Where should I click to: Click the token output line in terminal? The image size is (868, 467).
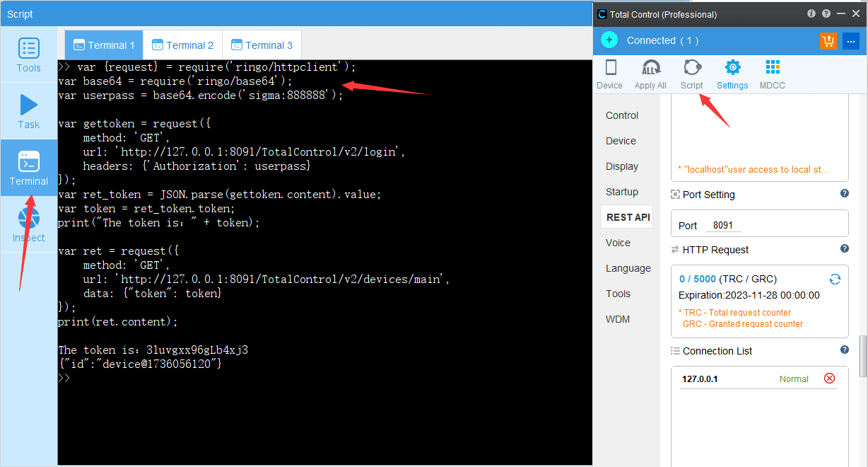click(153, 350)
